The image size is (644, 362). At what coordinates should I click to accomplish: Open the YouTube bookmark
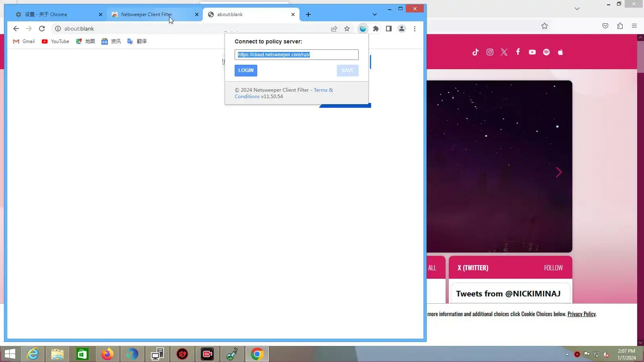tap(56, 41)
